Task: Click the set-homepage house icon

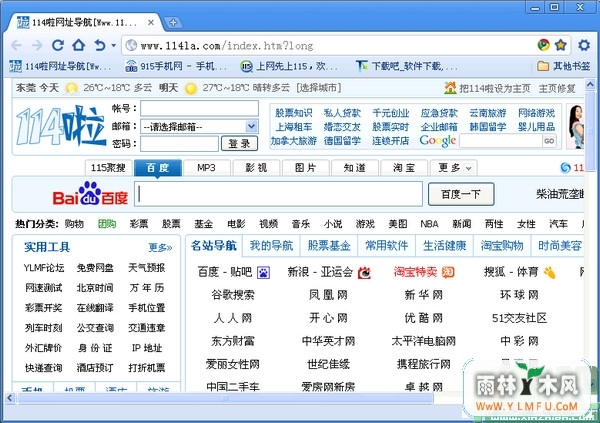Action: pyautogui.click(x=450, y=88)
